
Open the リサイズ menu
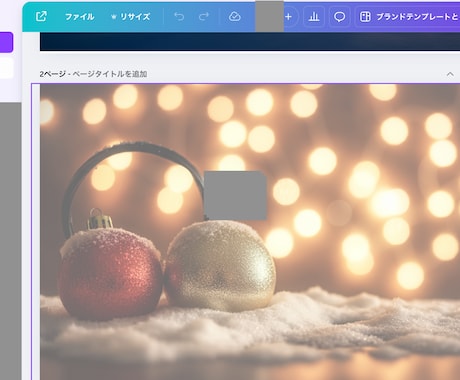click(131, 17)
